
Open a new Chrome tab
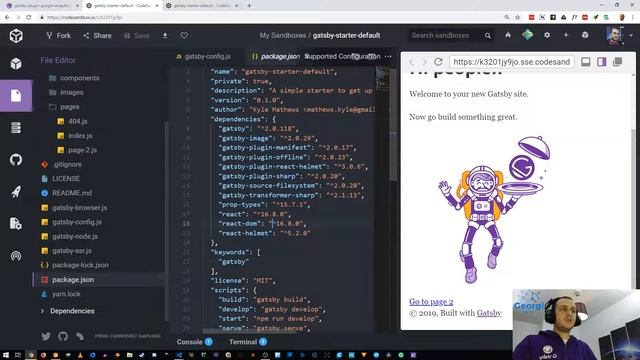tap(249, 6)
